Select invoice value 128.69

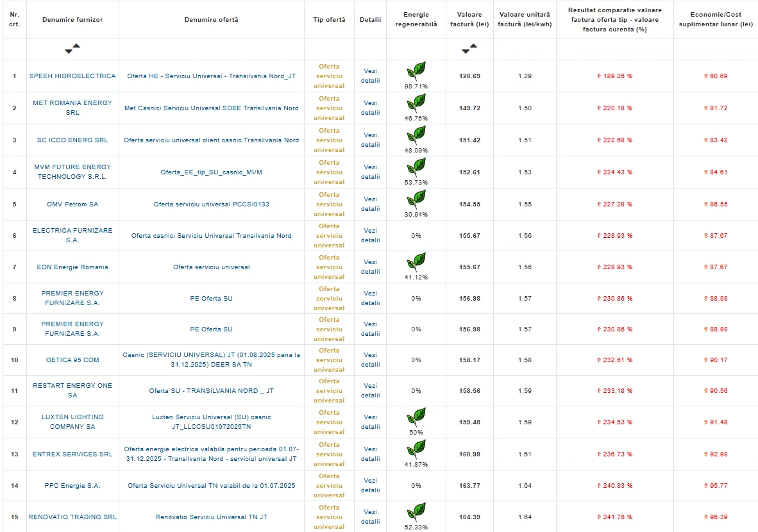point(470,76)
